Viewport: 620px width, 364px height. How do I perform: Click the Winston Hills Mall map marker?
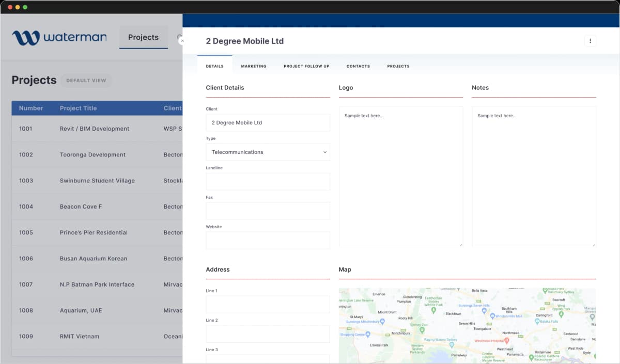click(x=492, y=315)
